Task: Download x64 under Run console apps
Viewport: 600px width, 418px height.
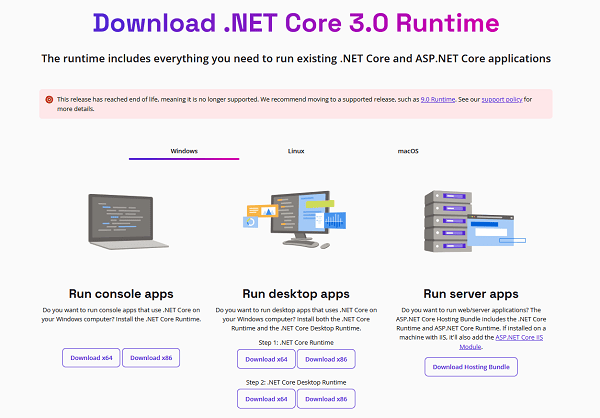Action: 91,358
